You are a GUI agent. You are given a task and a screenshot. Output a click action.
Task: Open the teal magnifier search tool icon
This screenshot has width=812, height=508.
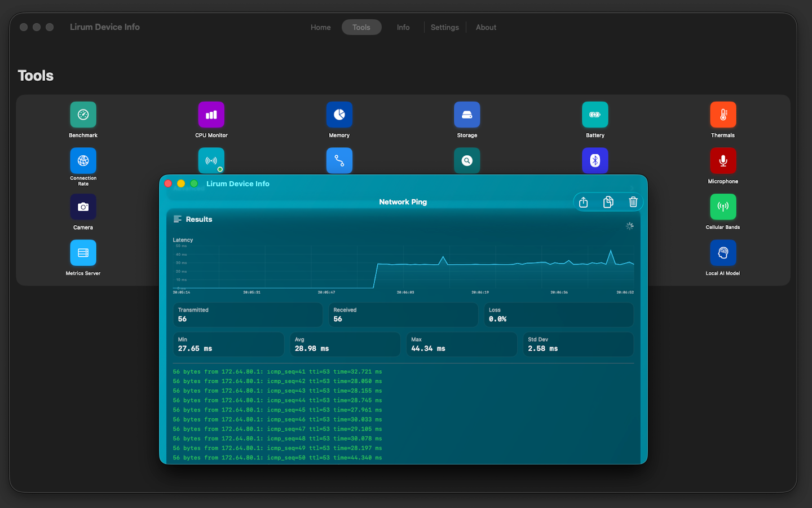[467, 161]
